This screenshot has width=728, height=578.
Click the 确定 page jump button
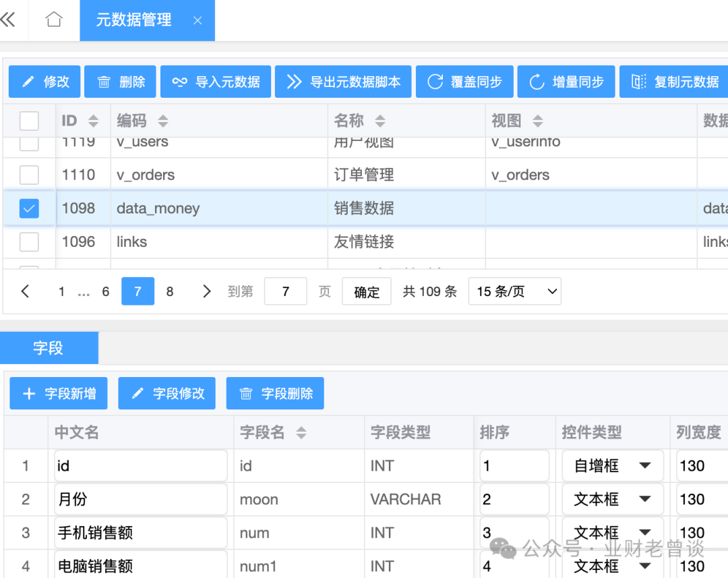[367, 291]
